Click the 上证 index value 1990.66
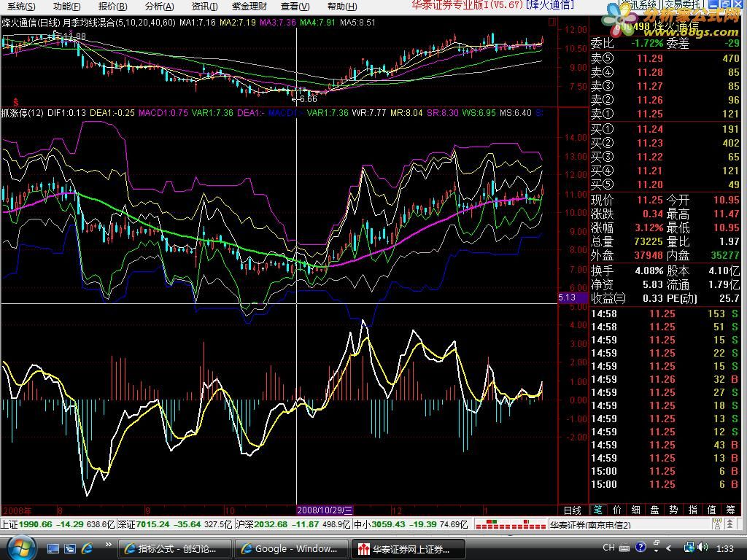This screenshot has width=747, height=560. [35, 524]
